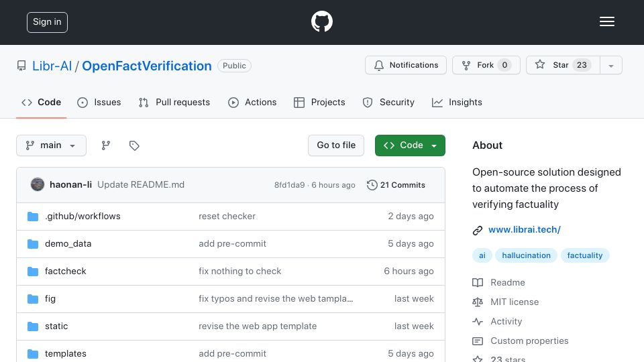Open the Pull requests tab
644x362 pixels.
click(174, 102)
